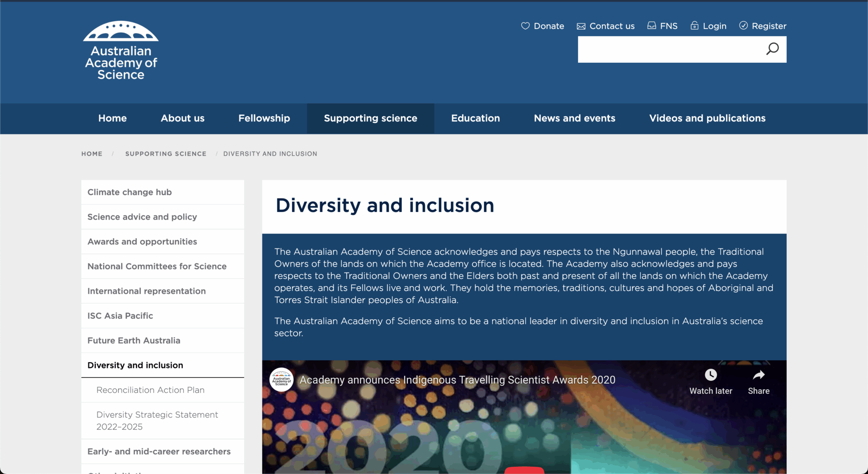Click the heart icon beside Donate
The height and width of the screenshot is (474, 868).
click(526, 26)
